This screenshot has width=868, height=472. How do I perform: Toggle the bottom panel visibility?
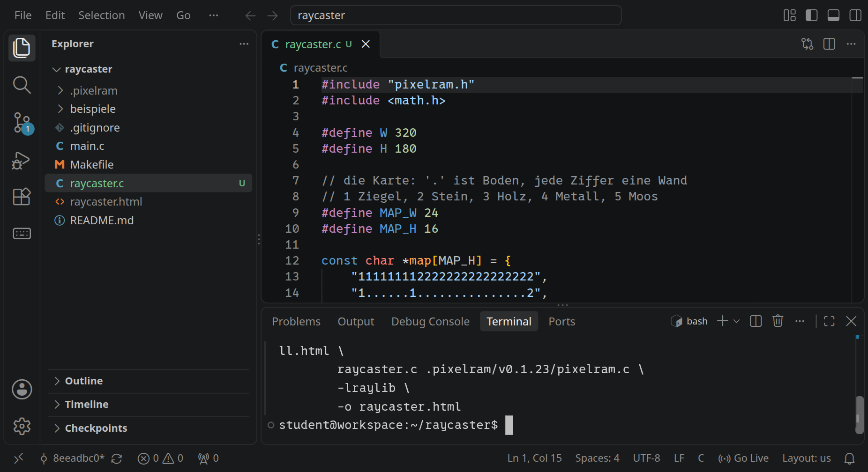click(833, 15)
